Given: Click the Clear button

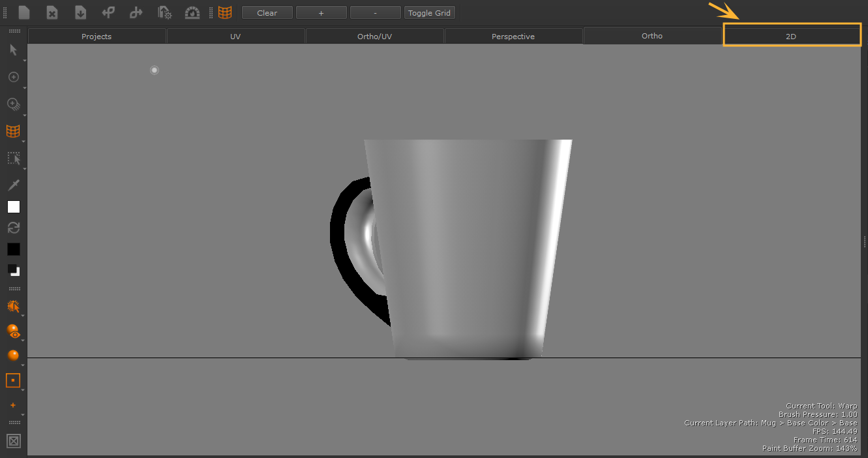Looking at the screenshot, I should pos(267,13).
